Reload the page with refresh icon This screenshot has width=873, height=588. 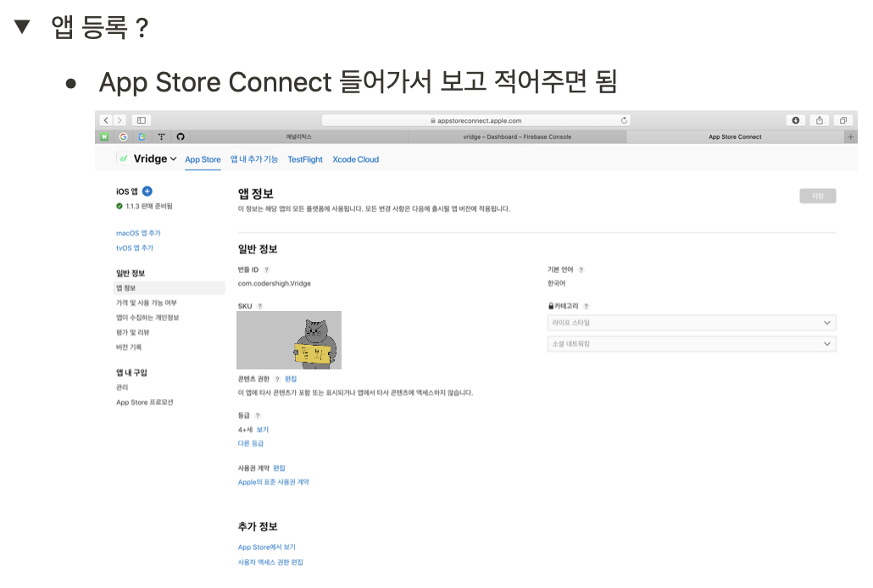click(x=624, y=120)
